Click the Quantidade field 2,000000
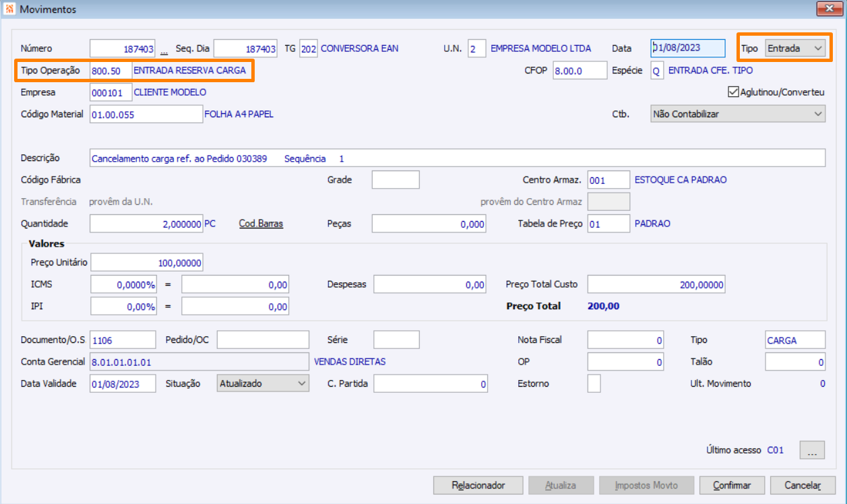847x504 pixels. coord(146,224)
